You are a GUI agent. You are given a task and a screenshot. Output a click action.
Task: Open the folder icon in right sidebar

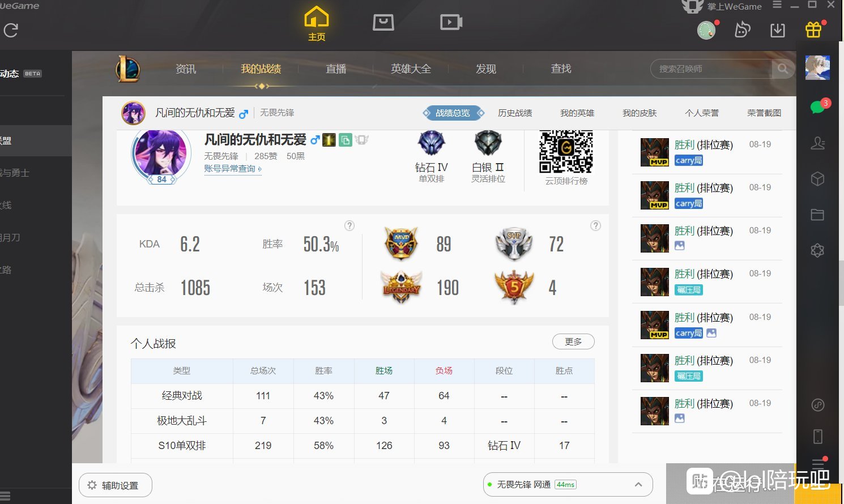[x=817, y=215]
